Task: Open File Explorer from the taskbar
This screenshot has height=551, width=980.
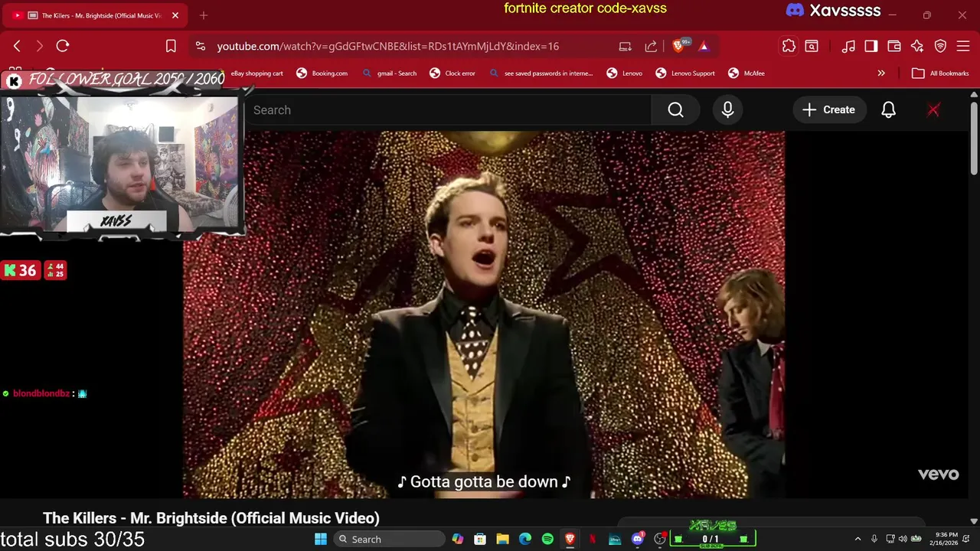Action: (502, 539)
